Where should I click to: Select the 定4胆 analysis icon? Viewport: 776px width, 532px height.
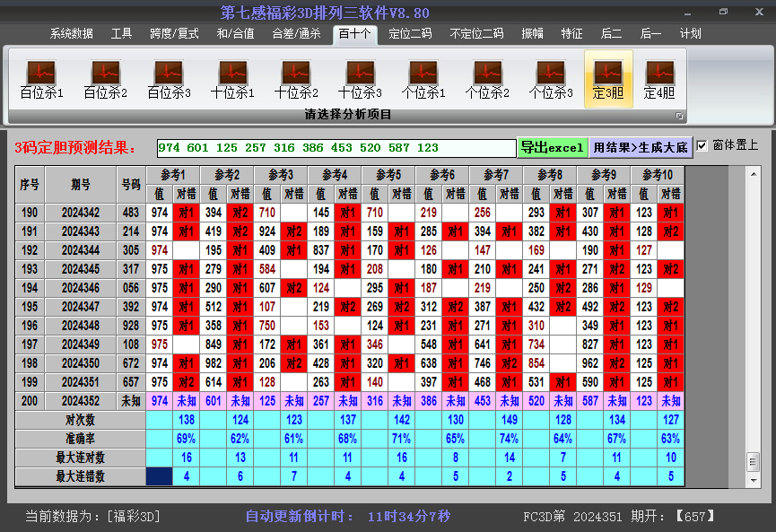659,79
